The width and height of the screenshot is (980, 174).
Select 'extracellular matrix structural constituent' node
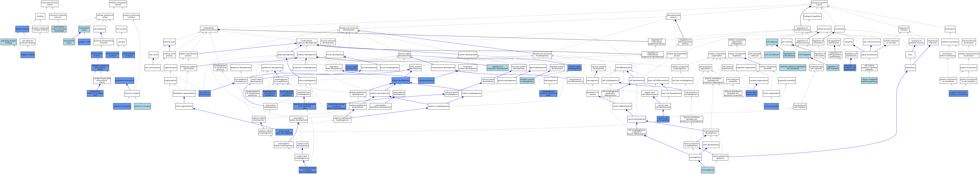tap(59, 29)
